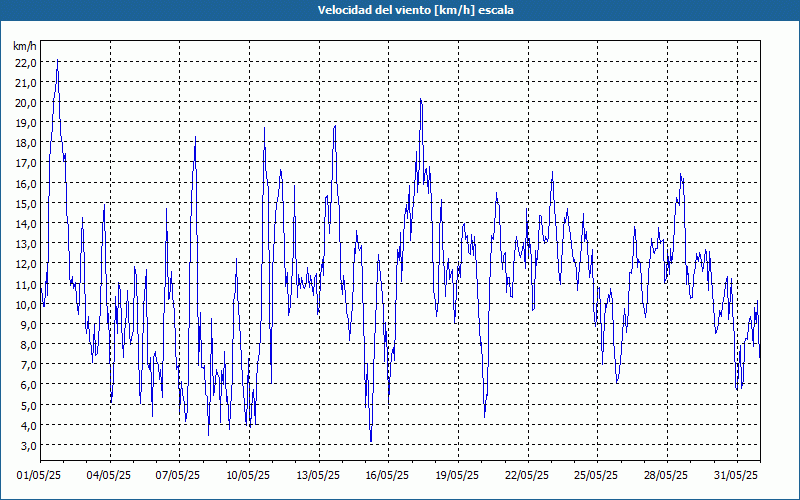Click the lowest wind trough near 3 km/h
Screen dimensions: 800x500
[x=371, y=441]
